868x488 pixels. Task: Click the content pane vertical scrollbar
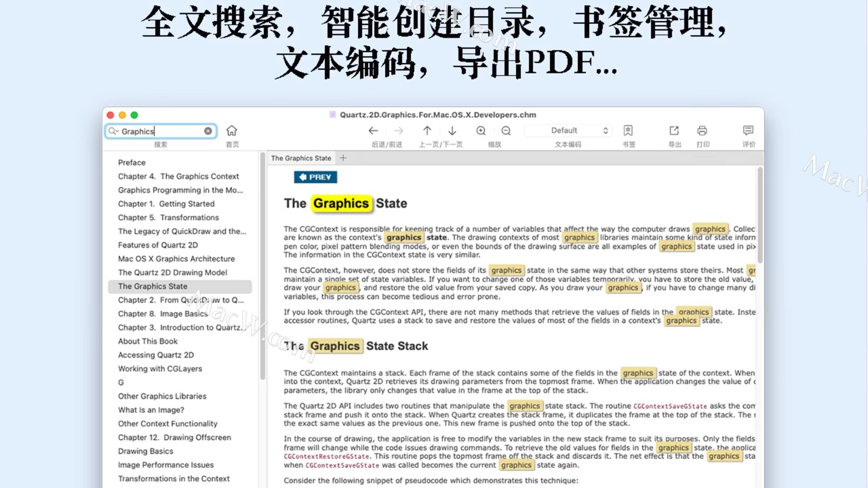(760, 216)
